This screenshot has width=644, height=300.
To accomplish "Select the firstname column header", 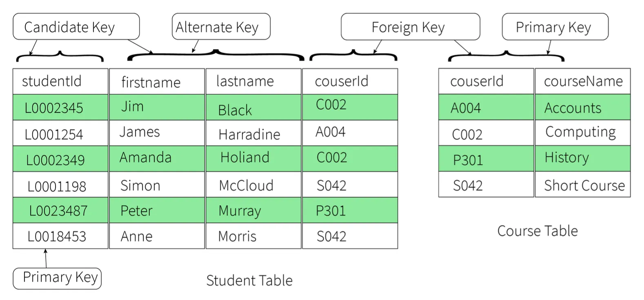I will (x=157, y=82).
